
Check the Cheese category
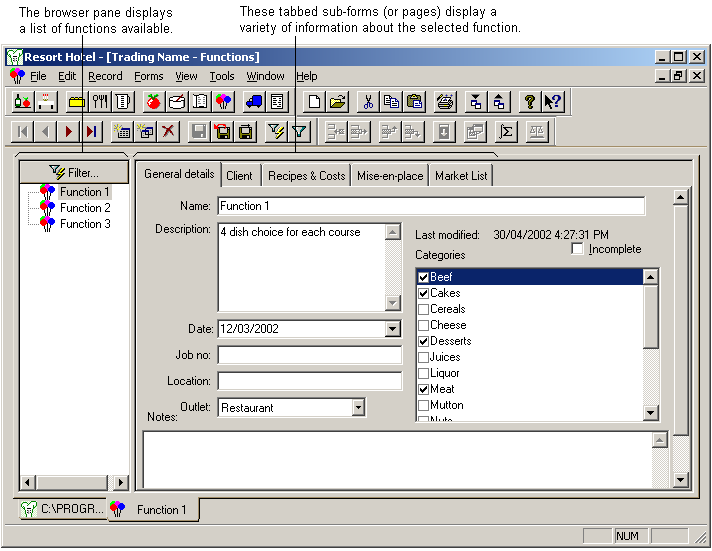(423, 325)
